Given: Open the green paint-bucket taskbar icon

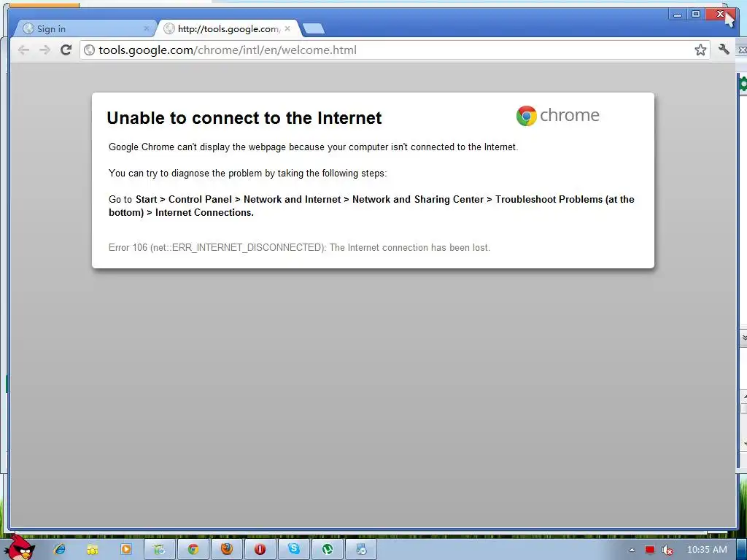Looking at the screenshot, I should (x=160, y=550).
